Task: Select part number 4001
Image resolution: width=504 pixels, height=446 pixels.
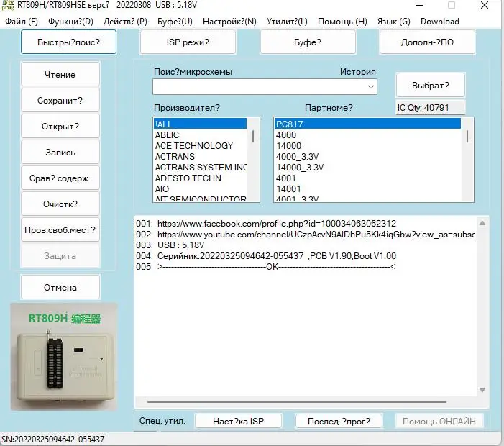Action: (367, 178)
